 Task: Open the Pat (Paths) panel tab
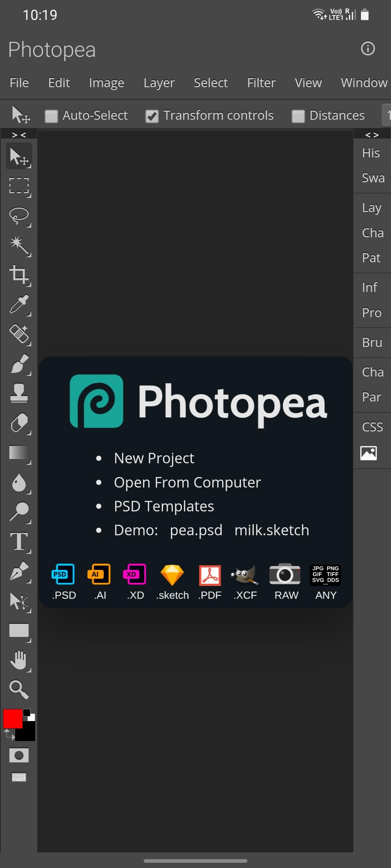(x=371, y=258)
